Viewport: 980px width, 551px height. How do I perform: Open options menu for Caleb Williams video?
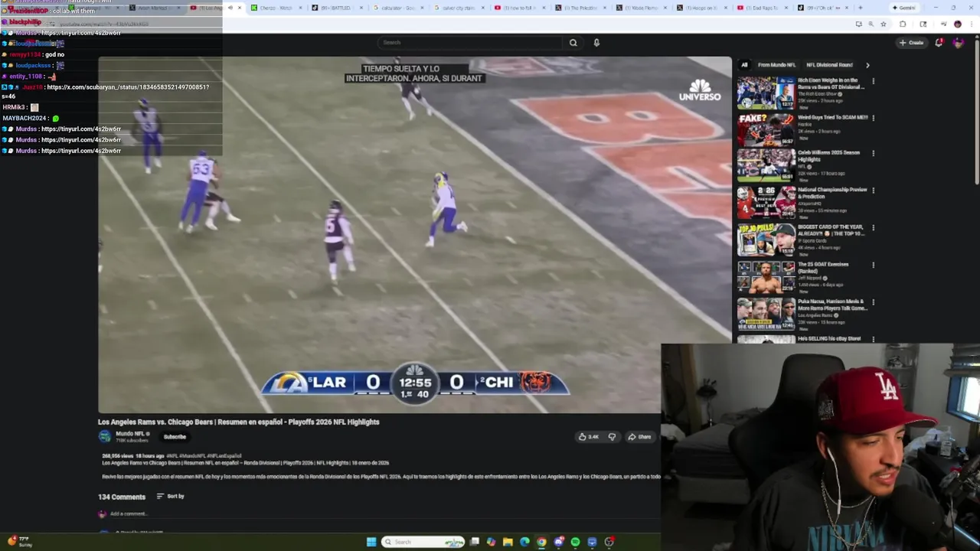(873, 153)
